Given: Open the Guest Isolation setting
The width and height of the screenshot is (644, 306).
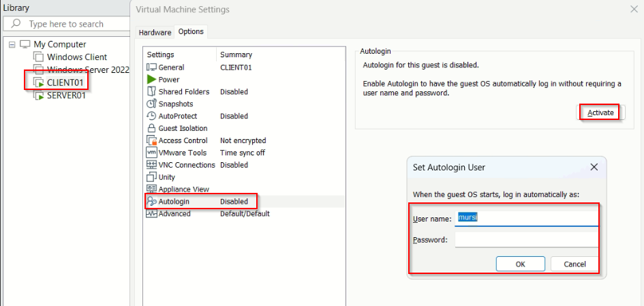Looking at the screenshot, I should click(245, 128).
